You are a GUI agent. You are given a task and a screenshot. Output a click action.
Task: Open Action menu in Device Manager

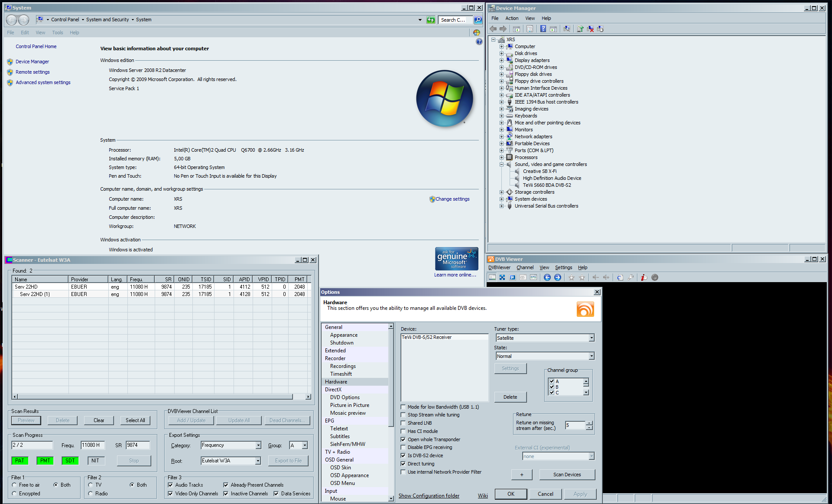[511, 18]
